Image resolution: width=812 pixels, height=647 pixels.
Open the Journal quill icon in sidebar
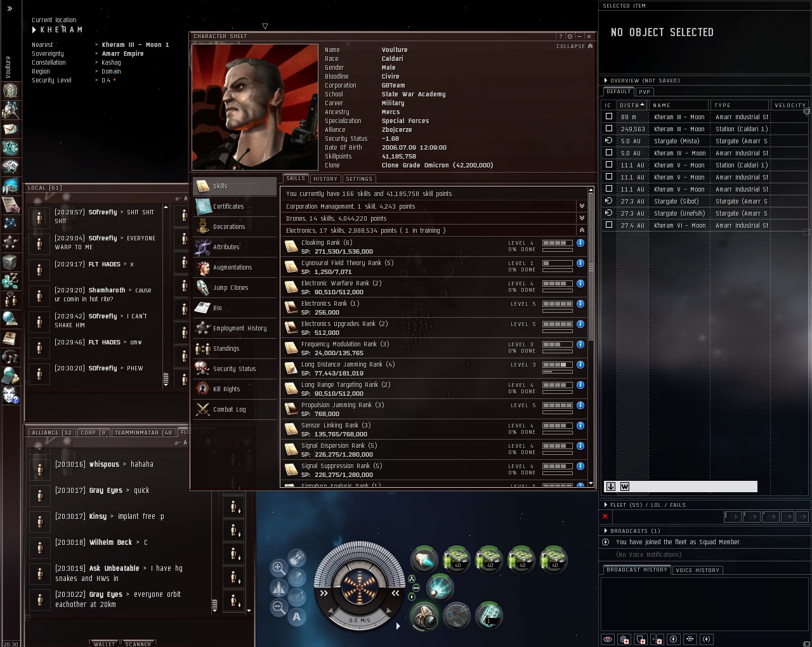coord(10,205)
